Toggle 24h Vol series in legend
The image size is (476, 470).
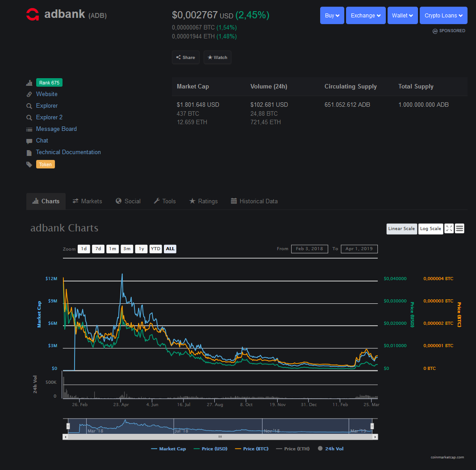[x=330, y=449]
